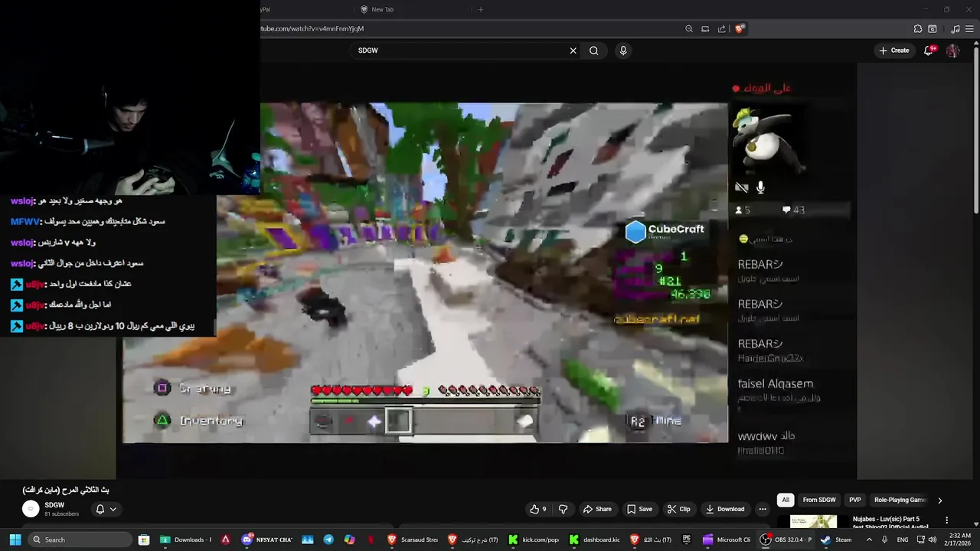This screenshot has width=980, height=551.
Task: Like the video with thumbs up
Action: pos(538,509)
